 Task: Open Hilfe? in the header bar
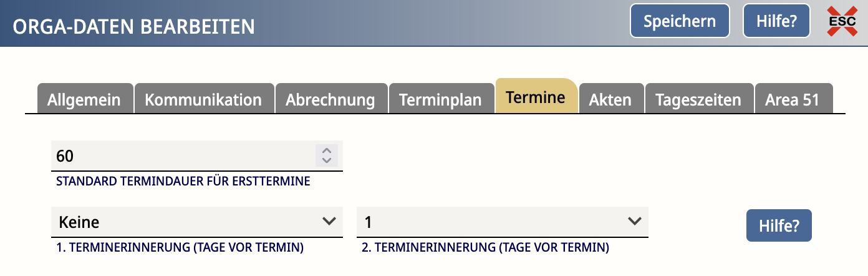click(776, 21)
